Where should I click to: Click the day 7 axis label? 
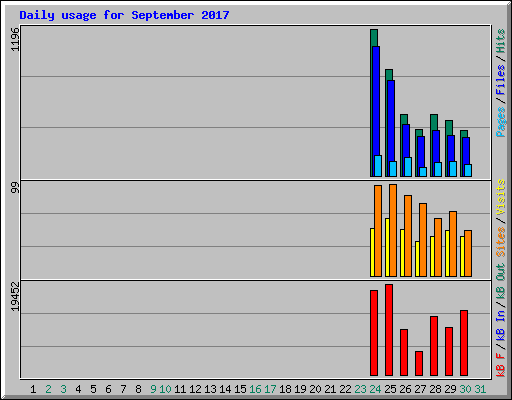123,389
